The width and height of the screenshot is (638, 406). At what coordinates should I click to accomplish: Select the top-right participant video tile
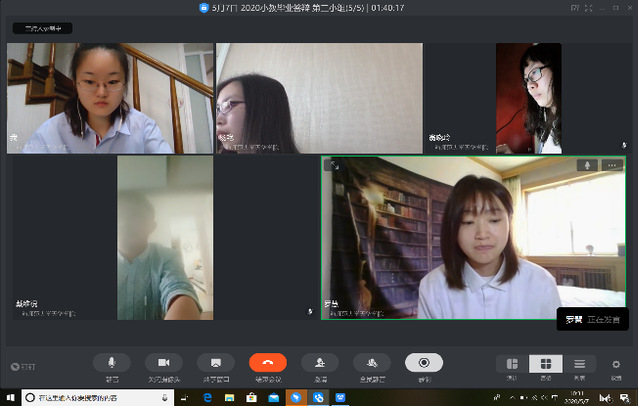528,98
